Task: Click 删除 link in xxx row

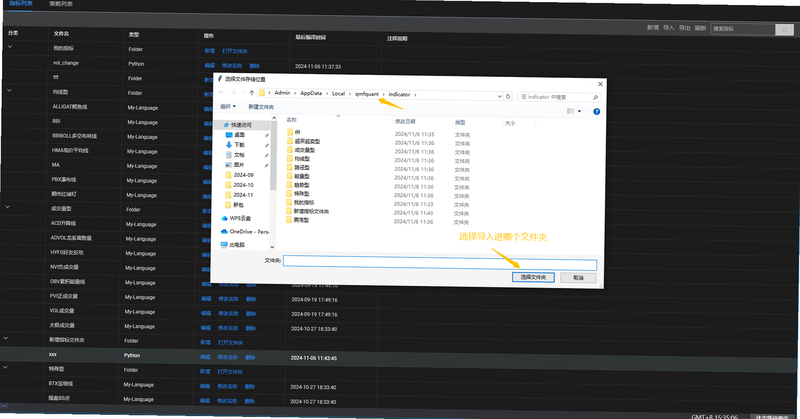Action: [x=251, y=357]
